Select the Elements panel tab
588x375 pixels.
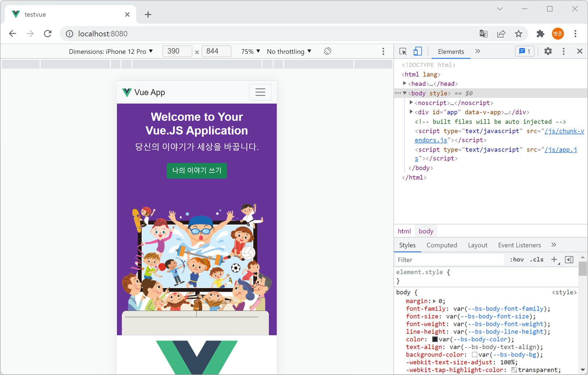coord(451,51)
